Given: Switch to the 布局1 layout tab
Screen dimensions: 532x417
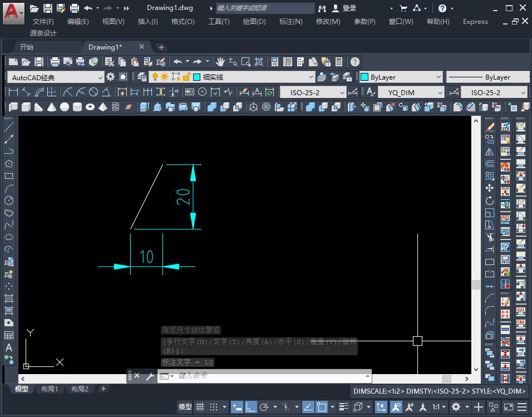Looking at the screenshot, I should 50,389.
